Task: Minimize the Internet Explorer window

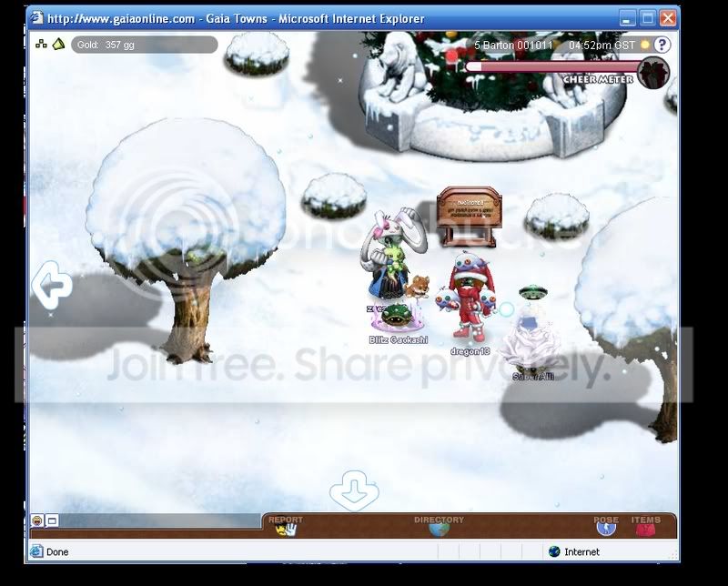Action: [627, 18]
